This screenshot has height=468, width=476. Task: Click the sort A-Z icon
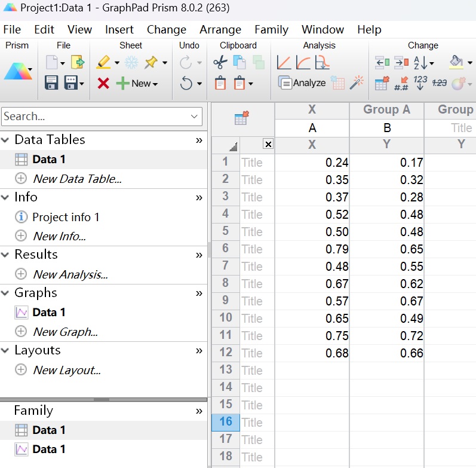(x=421, y=62)
